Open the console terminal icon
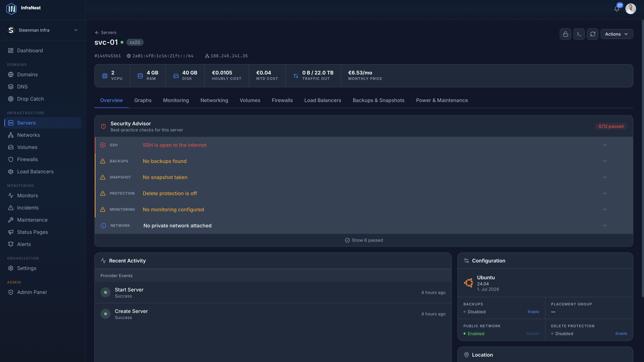The width and height of the screenshot is (644, 362). point(579,34)
